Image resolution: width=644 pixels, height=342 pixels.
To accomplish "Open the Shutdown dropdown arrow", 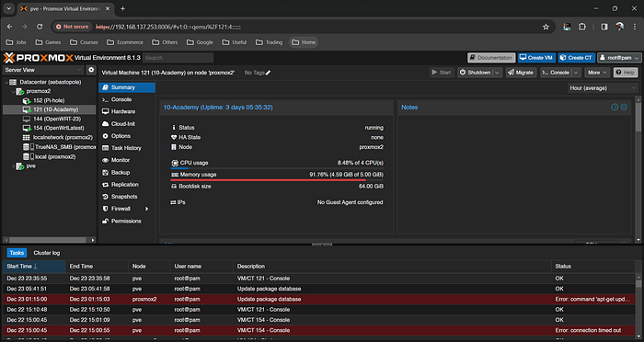I will click(497, 73).
